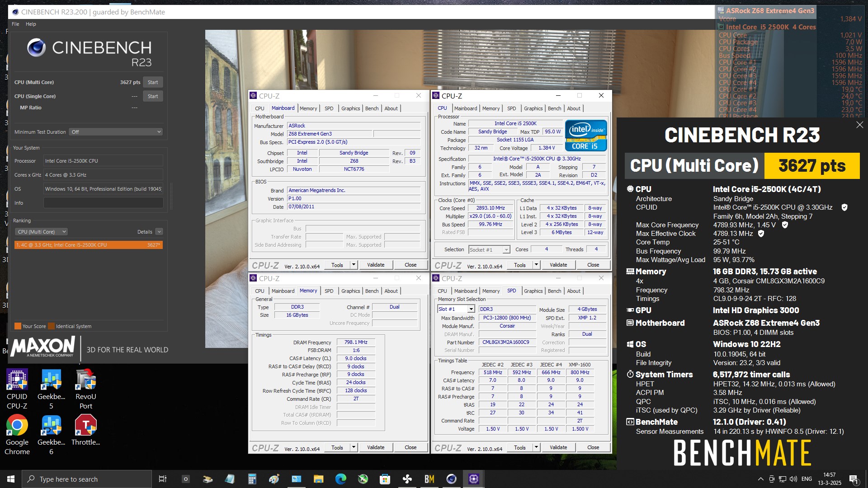Switch to BenchMate via BM taskbar icon
This screenshot has height=488, width=868.
[429, 479]
